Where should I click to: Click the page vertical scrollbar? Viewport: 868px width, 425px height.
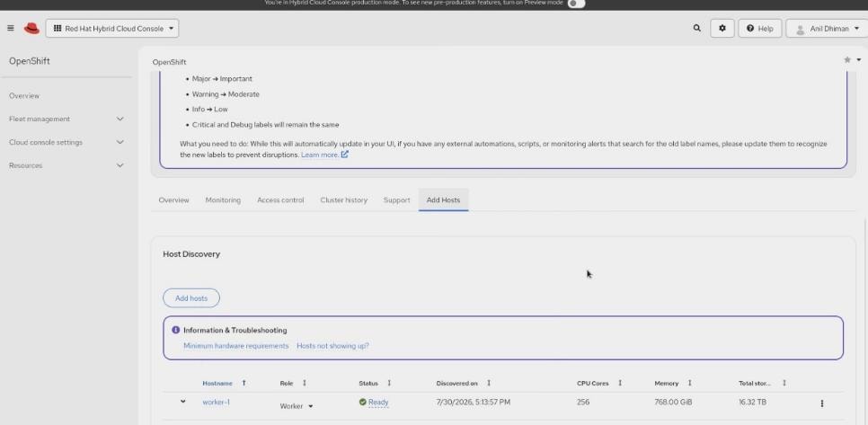click(x=865, y=321)
